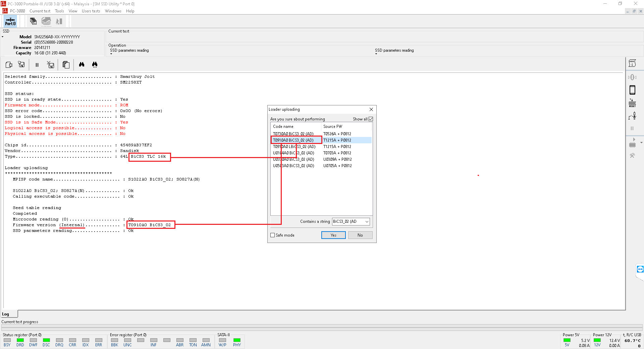The width and height of the screenshot is (644, 349).
Task: Switch to the Log tab
Action: pyautogui.click(x=6, y=314)
